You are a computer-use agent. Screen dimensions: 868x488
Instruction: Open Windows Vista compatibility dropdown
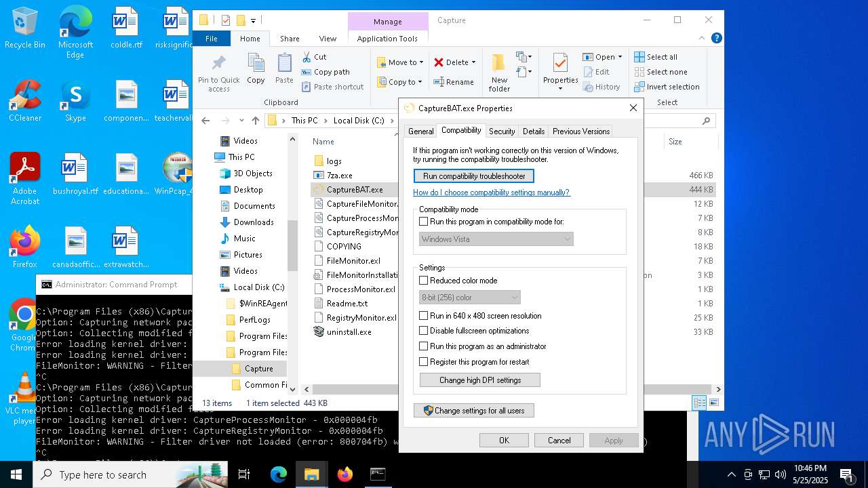click(x=496, y=239)
